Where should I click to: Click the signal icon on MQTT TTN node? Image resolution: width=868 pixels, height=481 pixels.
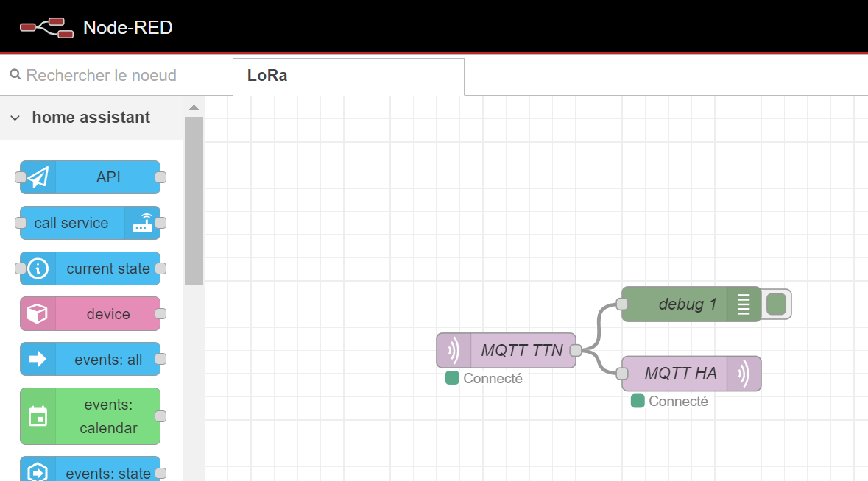[x=454, y=351]
